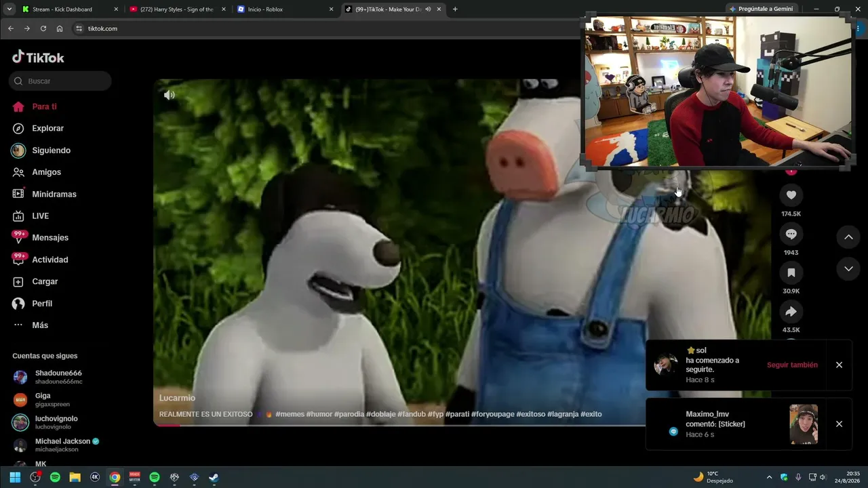Image resolution: width=868 pixels, height=488 pixels.
Task: Show hidden system tray icons
Action: 769,477
